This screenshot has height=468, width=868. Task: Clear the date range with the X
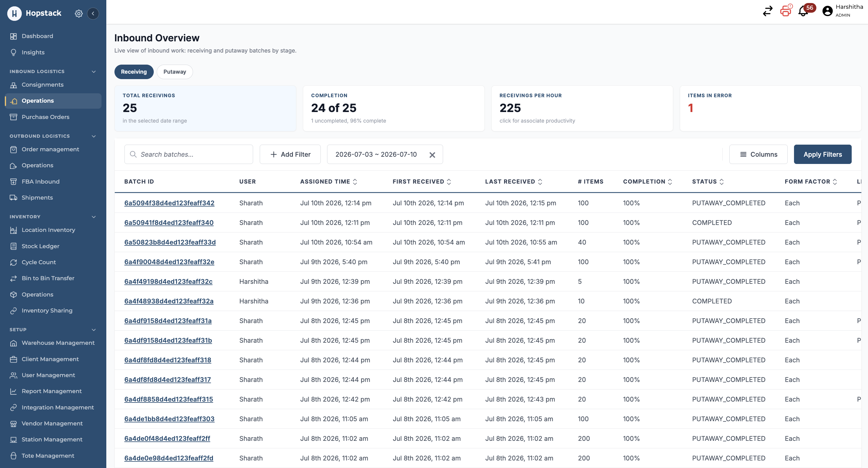tap(432, 155)
